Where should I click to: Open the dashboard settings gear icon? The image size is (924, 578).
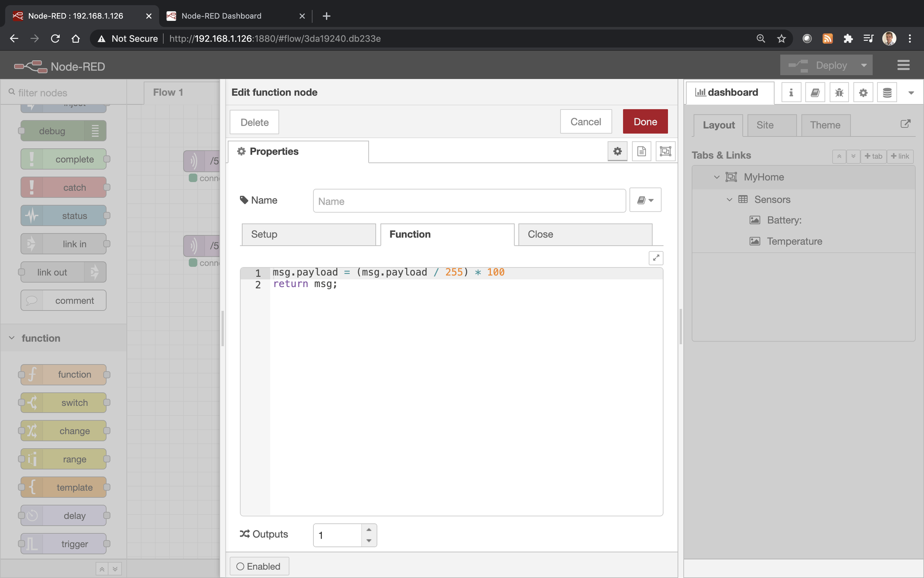pos(863,92)
